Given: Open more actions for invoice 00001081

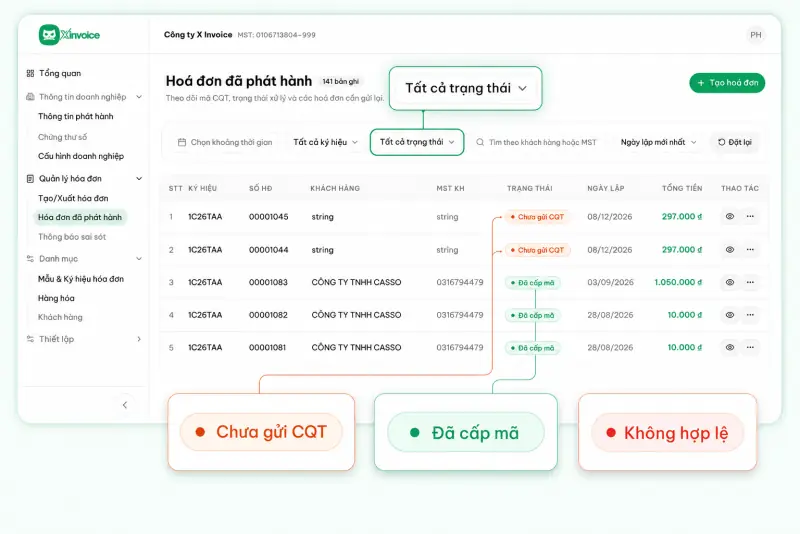Looking at the screenshot, I should point(750,347).
